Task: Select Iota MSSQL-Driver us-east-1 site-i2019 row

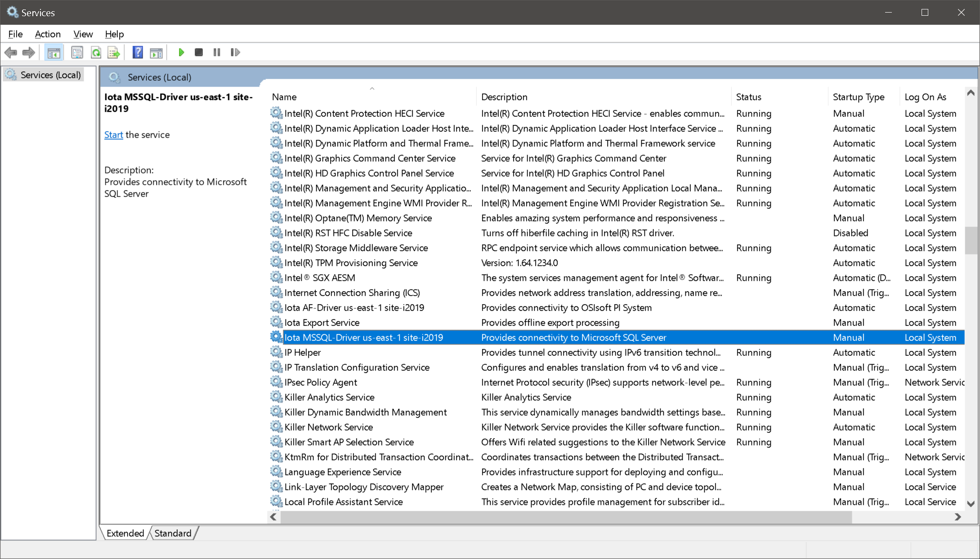Action: pyautogui.click(x=617, y=337)
